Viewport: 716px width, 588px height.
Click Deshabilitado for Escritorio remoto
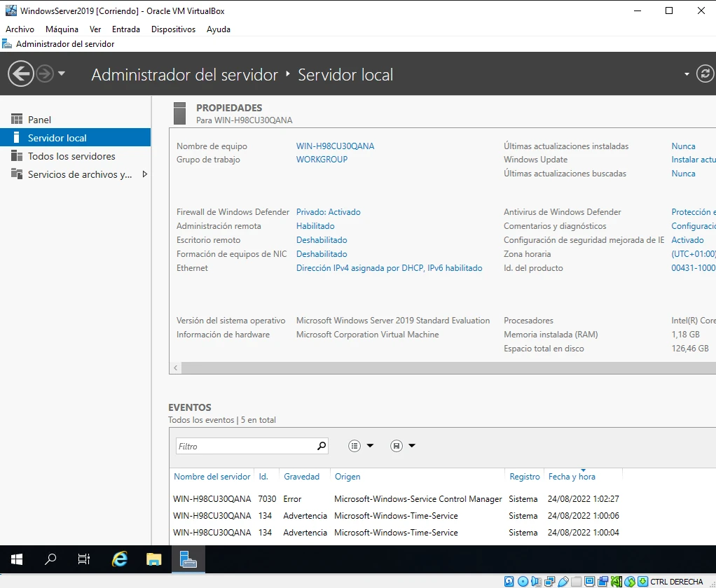(322, 240)
